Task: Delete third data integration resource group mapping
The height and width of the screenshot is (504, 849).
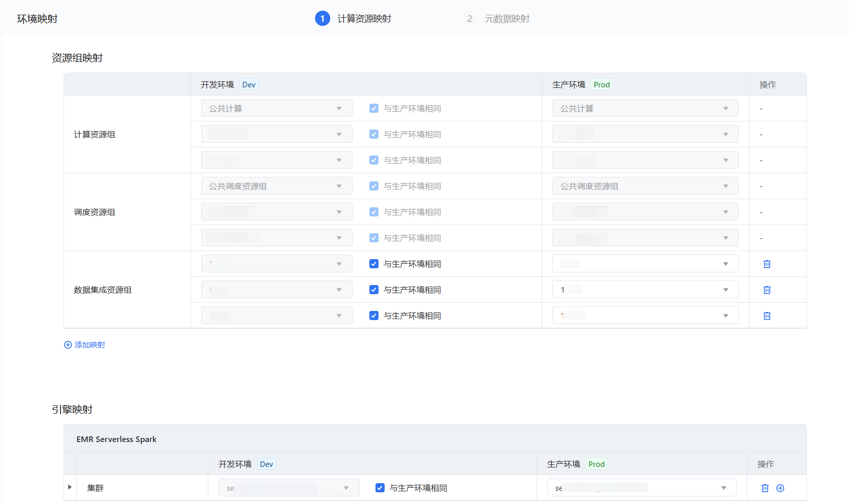Action: click(x=767, y=316)
